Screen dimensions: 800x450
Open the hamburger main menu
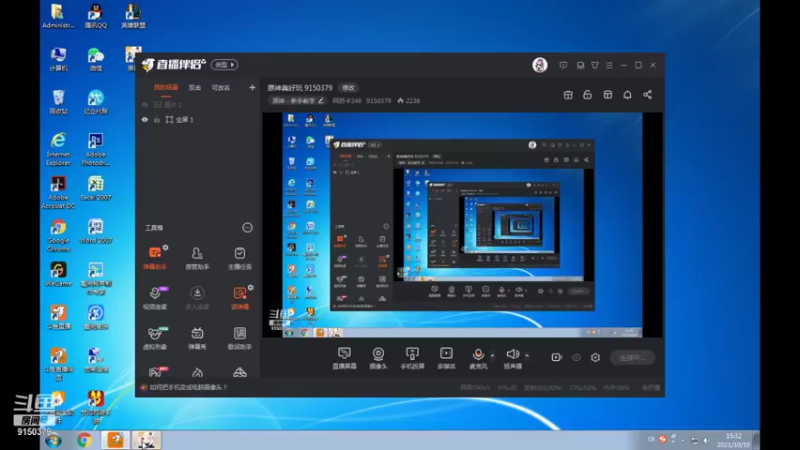click(x=609, y=65)
